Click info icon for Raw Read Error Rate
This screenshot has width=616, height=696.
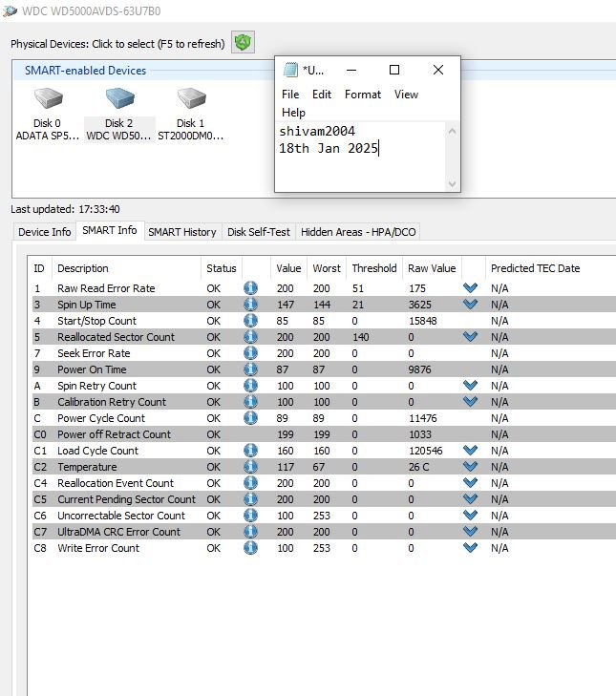click(250, 288)
